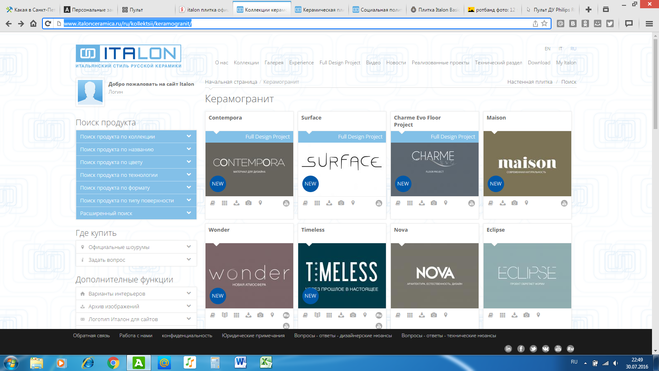Open the Timeless collection thumbnail
The height and width of the screenshot is (371, 659).
pos(342,276)
